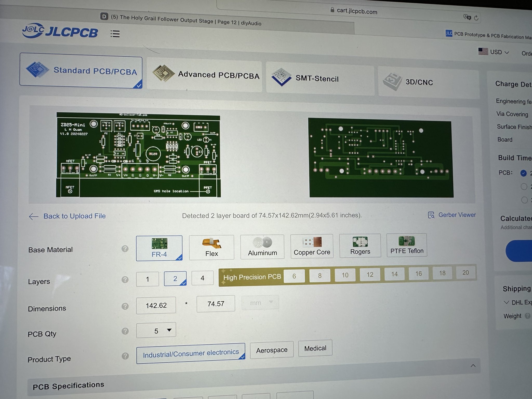Select Industrial/Consumer electronics product type
The height and width of the screenshot is (399, 532).
pyautogui.click(x=191, y=353)
